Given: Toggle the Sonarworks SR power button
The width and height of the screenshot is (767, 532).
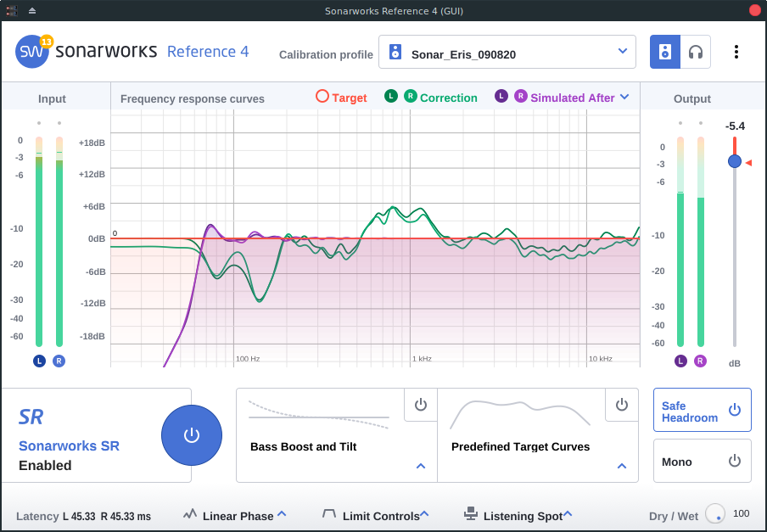Looking at the screenshot, I should click(192, 435).
